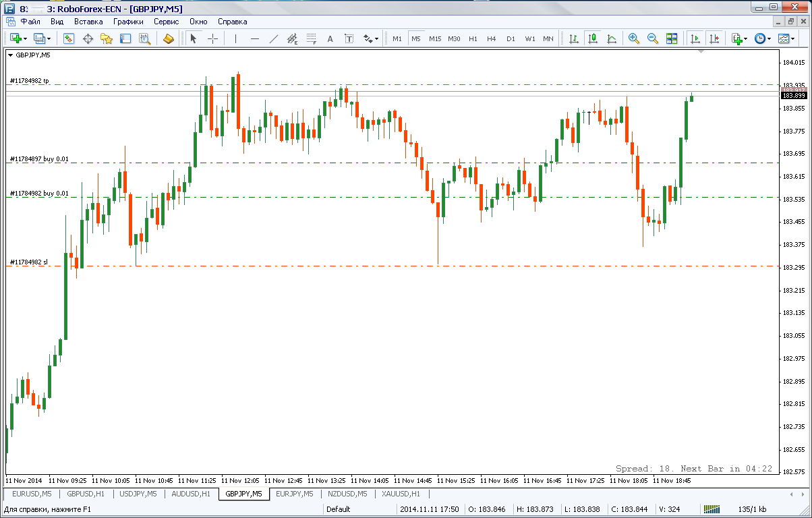Open the Файл menu

tap(30, 22)
